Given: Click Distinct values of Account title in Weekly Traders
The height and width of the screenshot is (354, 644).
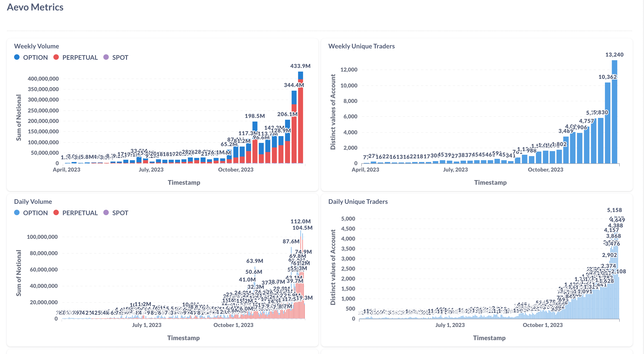Looking at the screenshot, I should coord(333,112).
